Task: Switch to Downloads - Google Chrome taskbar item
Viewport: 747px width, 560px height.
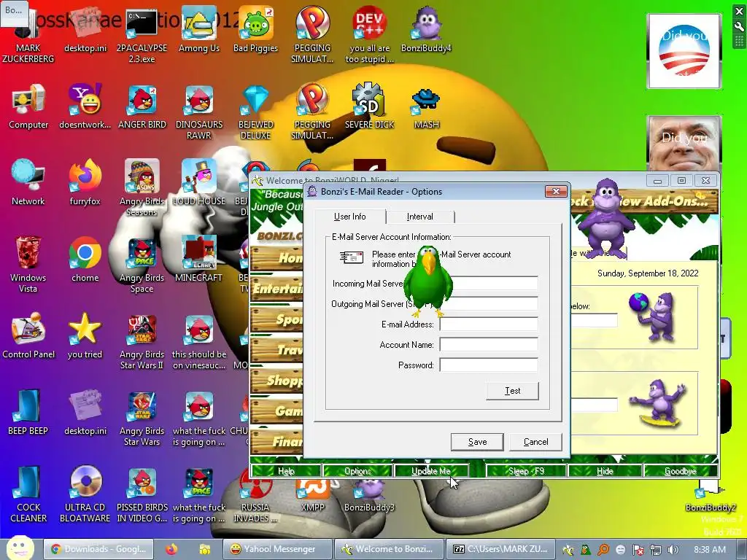Action: click(98, 549)
